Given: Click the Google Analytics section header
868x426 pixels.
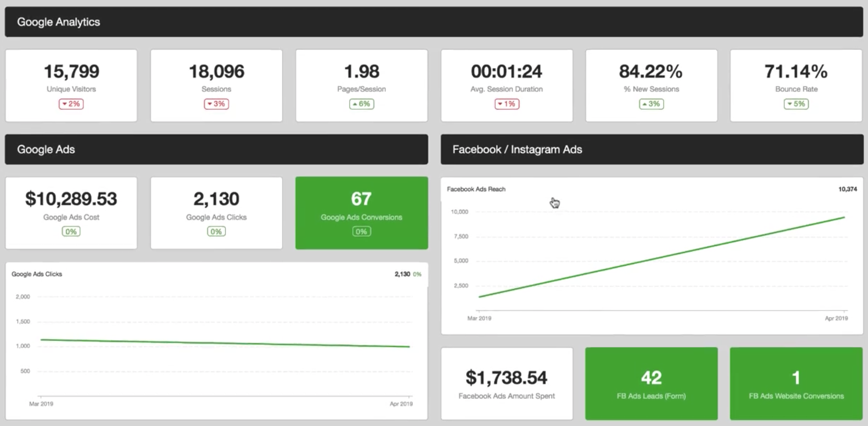Looking at the screenshot, I should [x=433, y=22].
